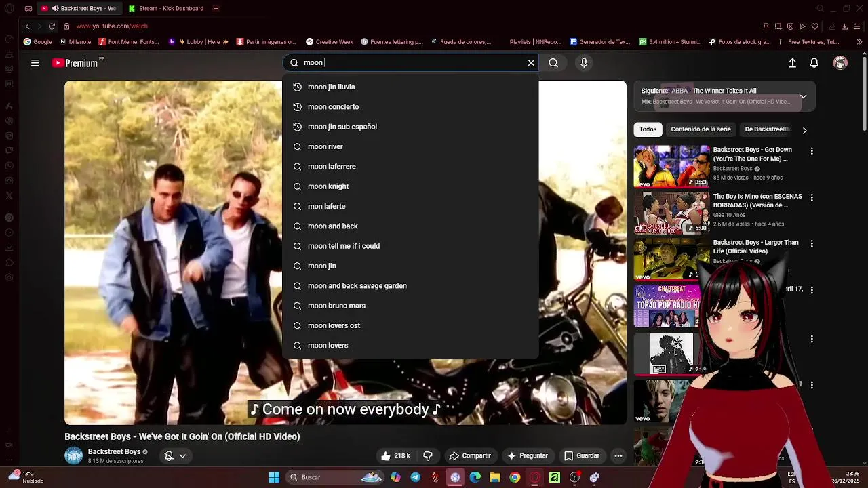Open the Backstreet Boys channel name link
868x488 pixels.
114,451
